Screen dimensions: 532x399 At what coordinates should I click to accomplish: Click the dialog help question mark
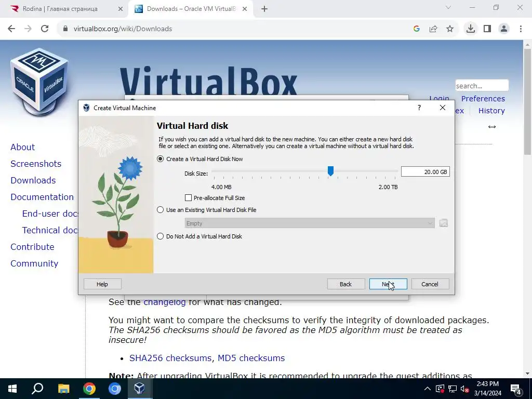click(419, 108)
